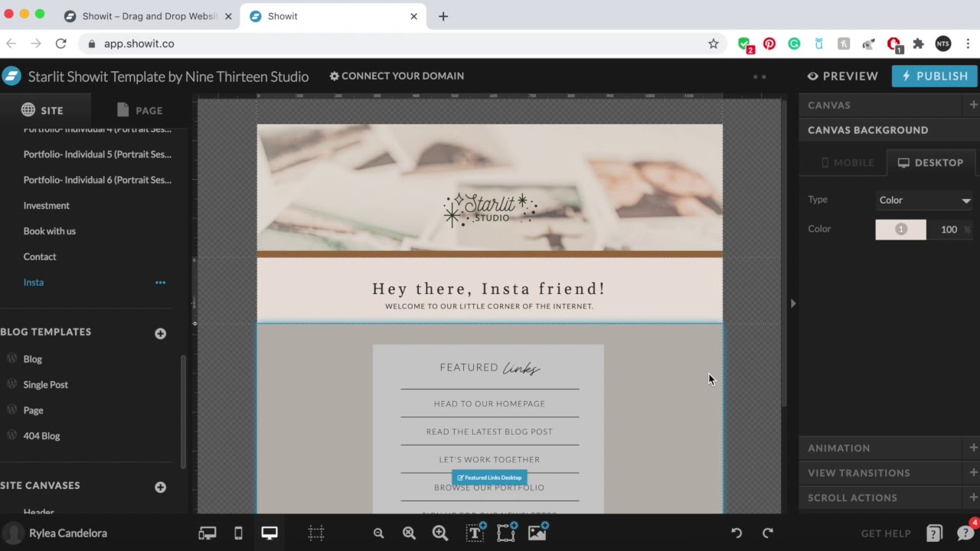Click the Featured Links Desktop label
The width and height of the screenshot is (980, 551).
click(x=489, y=478)
